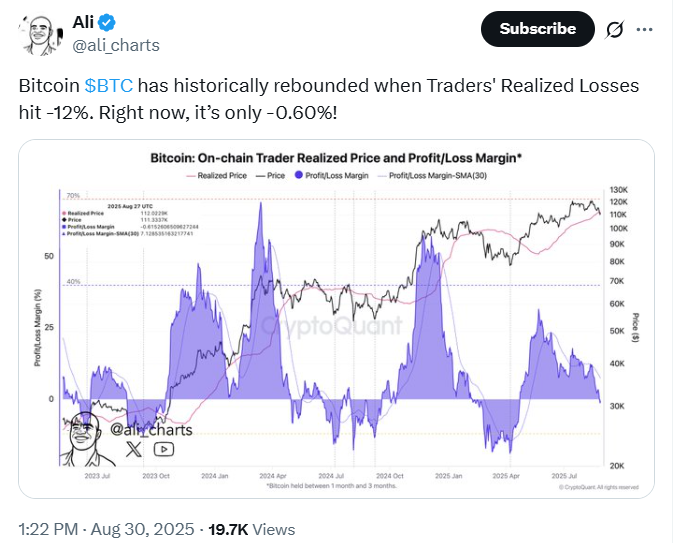Click the X logo in chart watermark

coord(133,449)
